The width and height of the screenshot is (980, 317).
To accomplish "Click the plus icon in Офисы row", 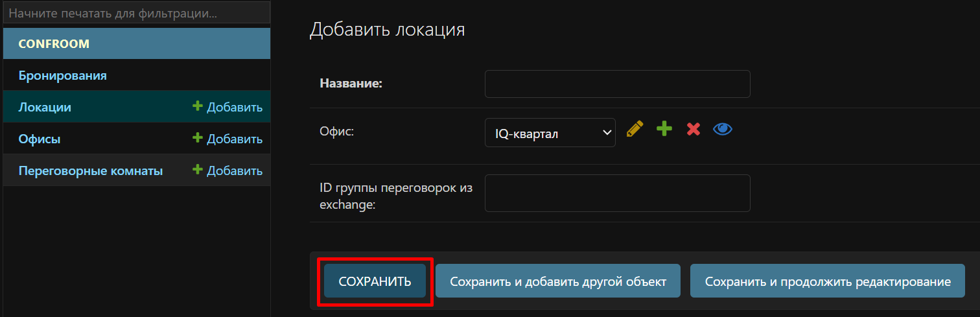I will pyautogui.click(x=198, y=139).
